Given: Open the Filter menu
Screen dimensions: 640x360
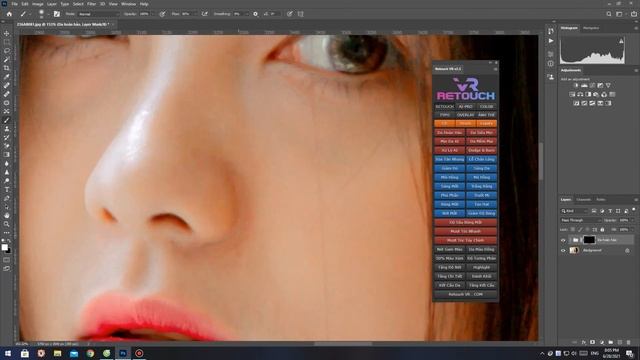Looking at the screenshot, I should [x=91, y=4].
